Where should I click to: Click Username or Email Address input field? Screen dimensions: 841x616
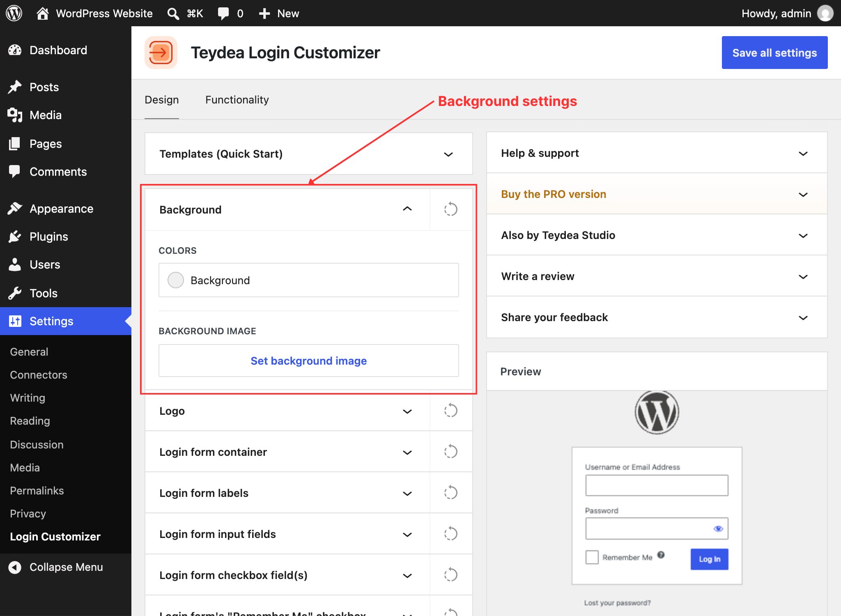(657, 485)
